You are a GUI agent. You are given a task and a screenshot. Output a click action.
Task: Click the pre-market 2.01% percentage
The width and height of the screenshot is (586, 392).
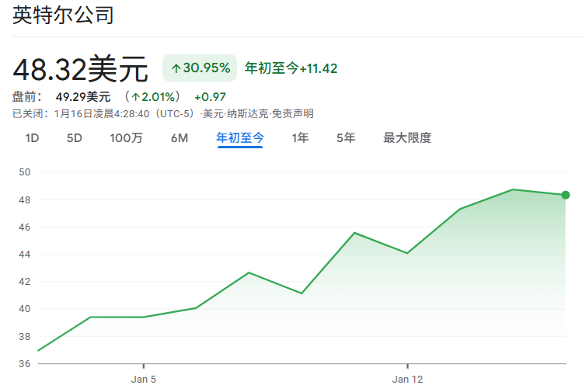[x=153, y=97]
